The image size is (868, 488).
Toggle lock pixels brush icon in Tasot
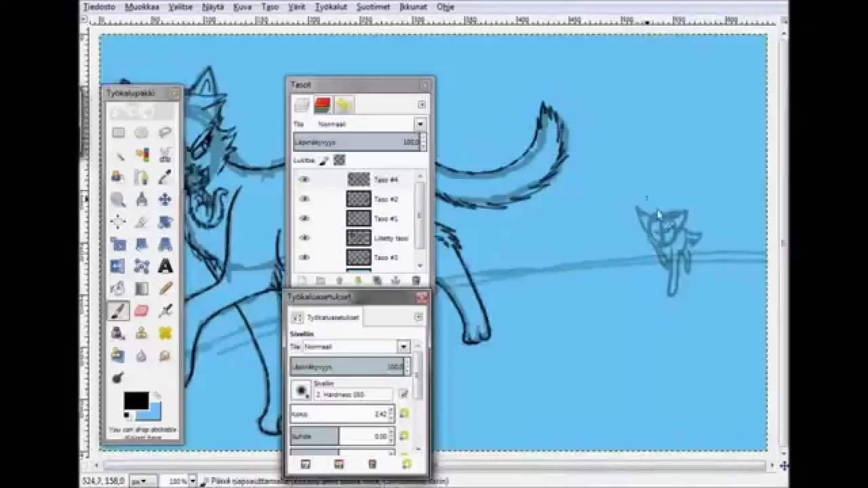pos(324,160)
